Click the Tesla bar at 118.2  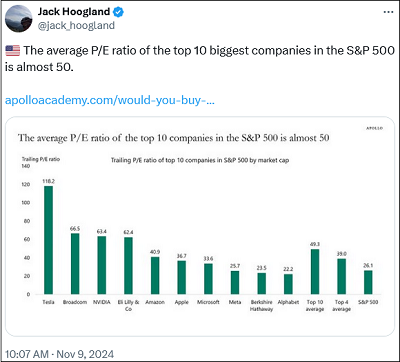click(48, 240)
